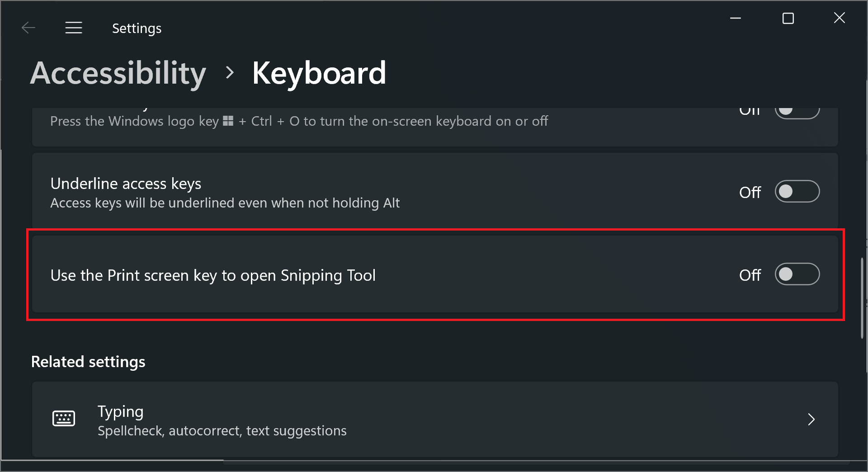Click the Related settings heading
The image size is (868, 472).
tap(88, 361)
